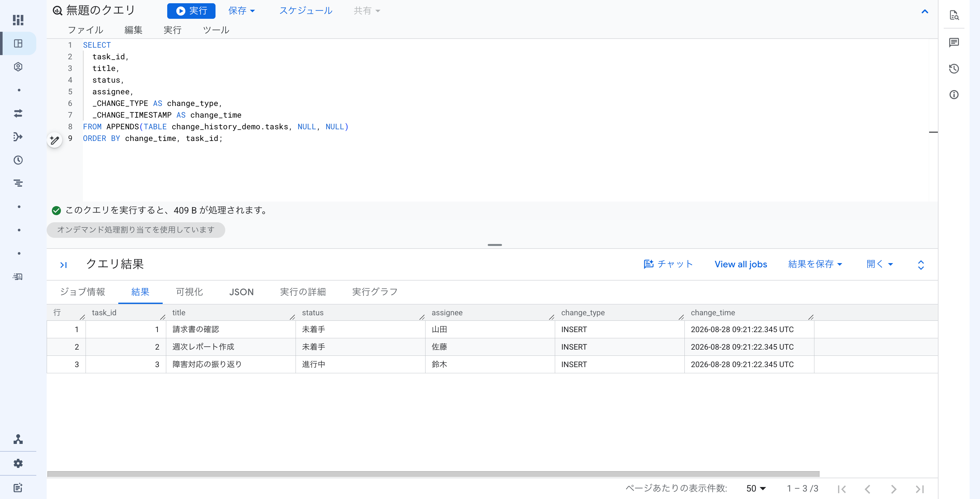
Task: Click the pane splitter handle above results
Action: pyautogui.click(x=495, y=245)
